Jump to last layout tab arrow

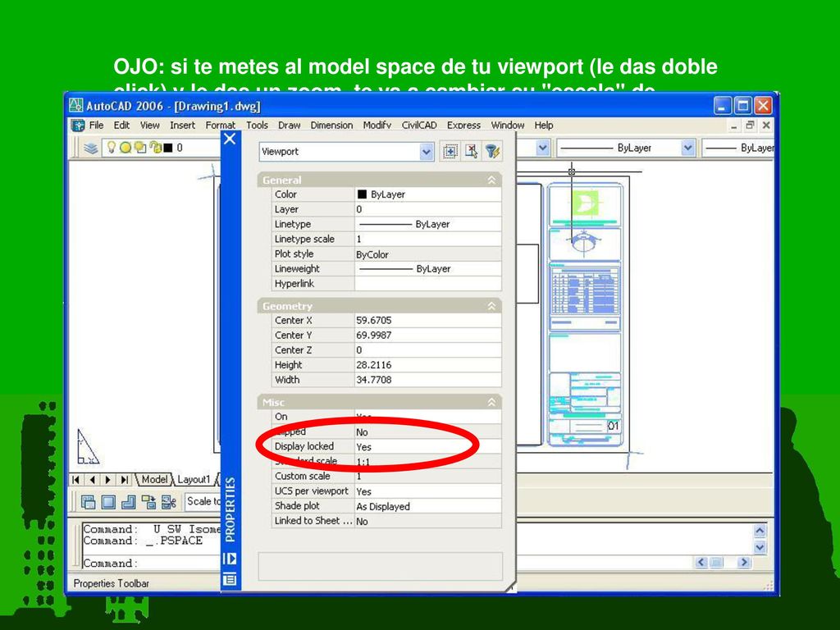[125, 480]
